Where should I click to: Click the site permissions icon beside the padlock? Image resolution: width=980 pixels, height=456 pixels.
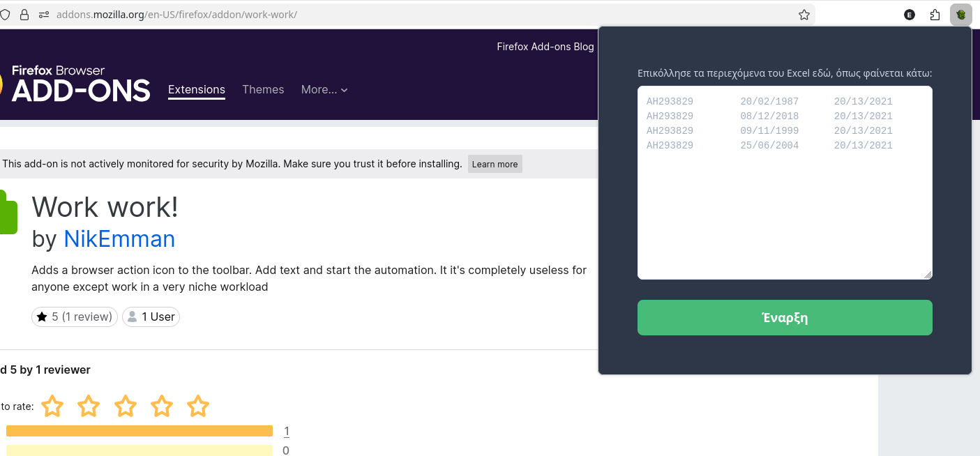[44, 15]
